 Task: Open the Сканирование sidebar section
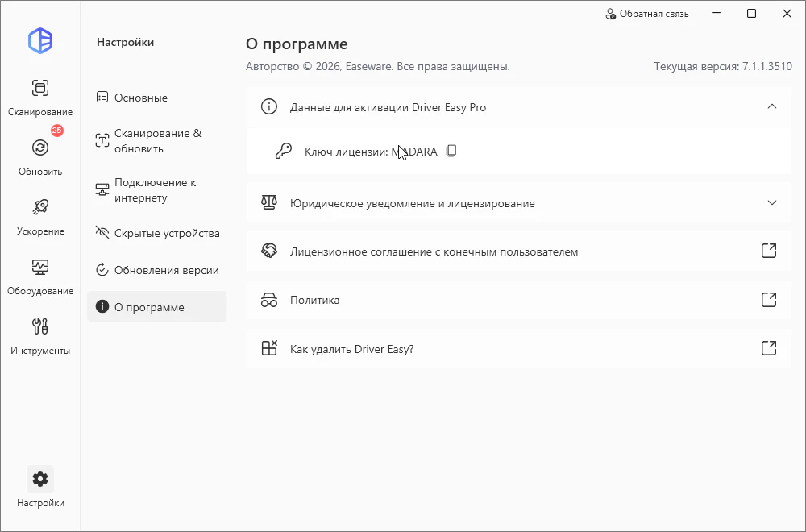coord(40,97)
